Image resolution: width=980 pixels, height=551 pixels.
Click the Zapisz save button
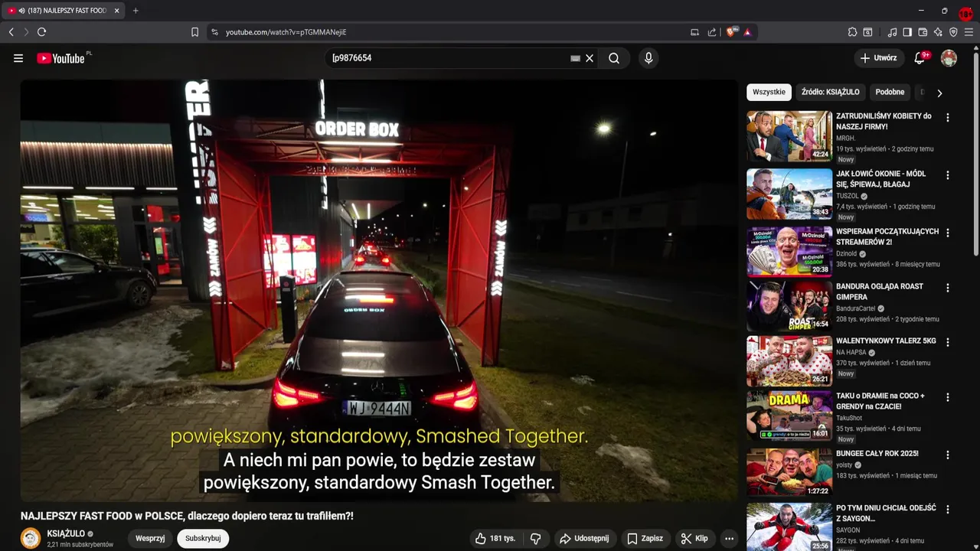tap(645, 539)
